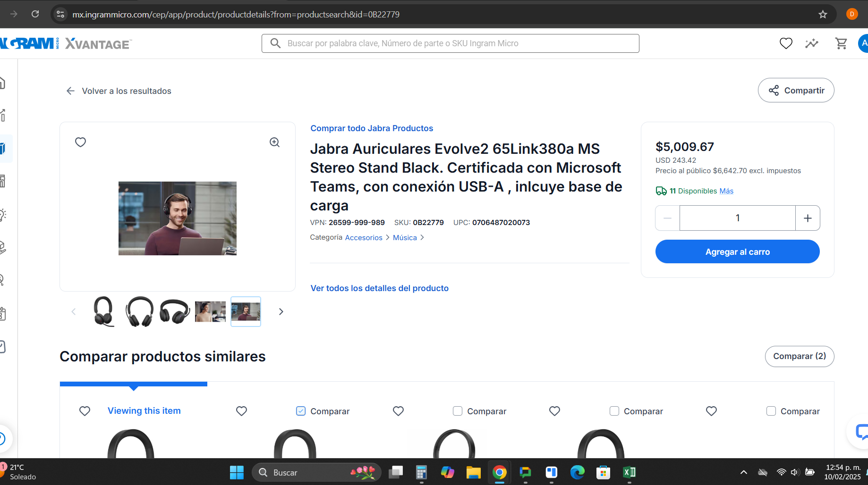This screenshot has width=868, height=485.
Task: Select Viewing this item tab
Action: point(144,411)
